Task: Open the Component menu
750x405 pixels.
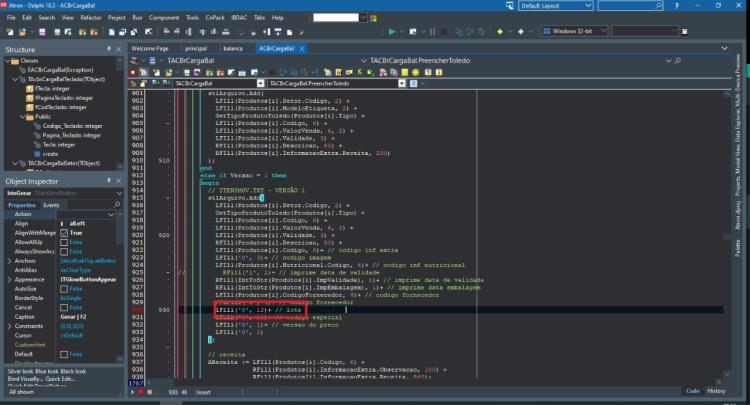Action: [164, 18]
